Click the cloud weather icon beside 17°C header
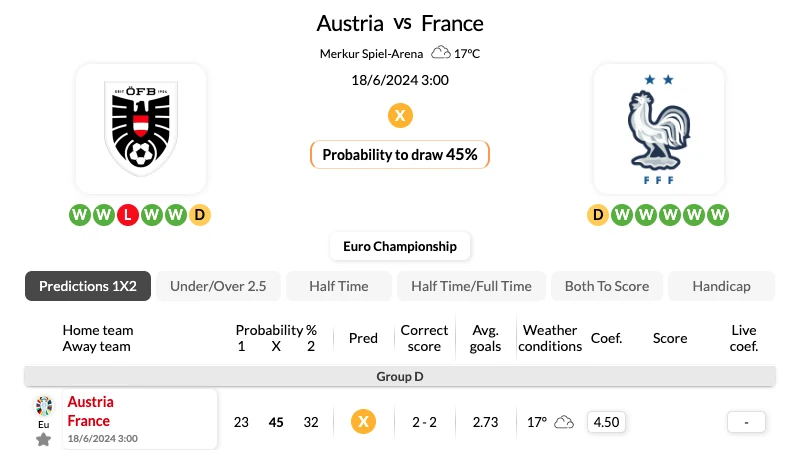Screen dimensions: 800x450 [441, 53]
